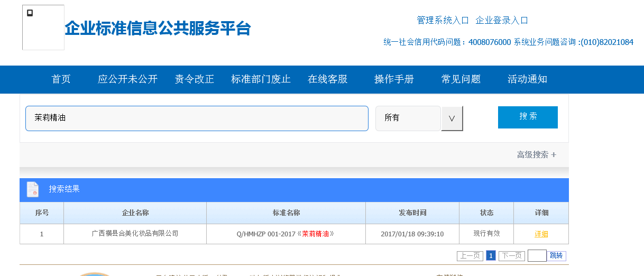Click the 企业登录入口 link

click(x=502, y=21)
